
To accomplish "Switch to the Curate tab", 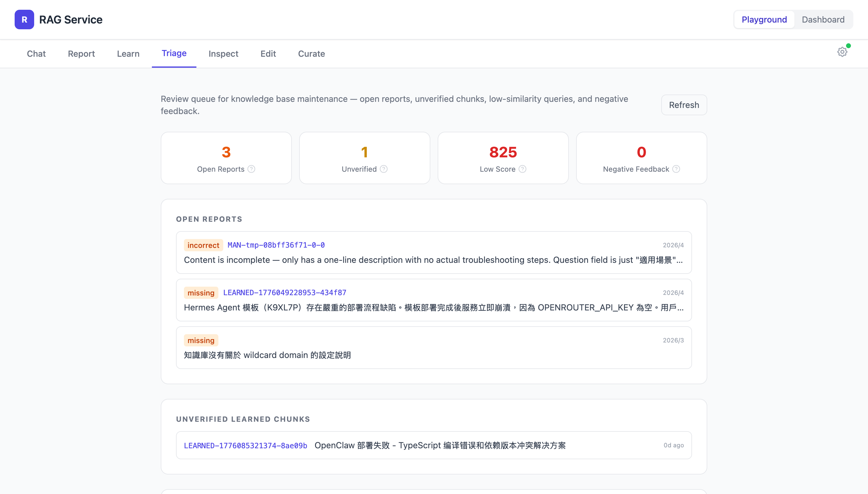I will [311, 54].
